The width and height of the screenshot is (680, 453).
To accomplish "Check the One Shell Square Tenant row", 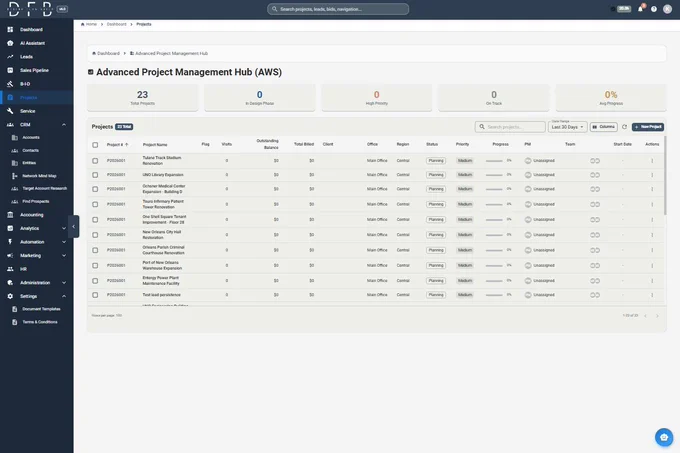I will (95, 220).
